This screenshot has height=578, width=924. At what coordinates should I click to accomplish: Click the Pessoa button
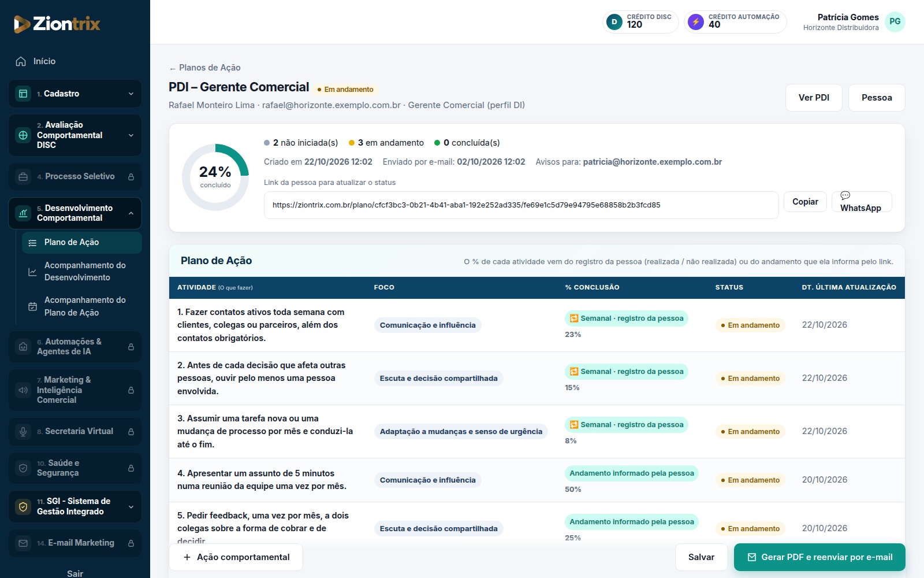coord(877,98)
